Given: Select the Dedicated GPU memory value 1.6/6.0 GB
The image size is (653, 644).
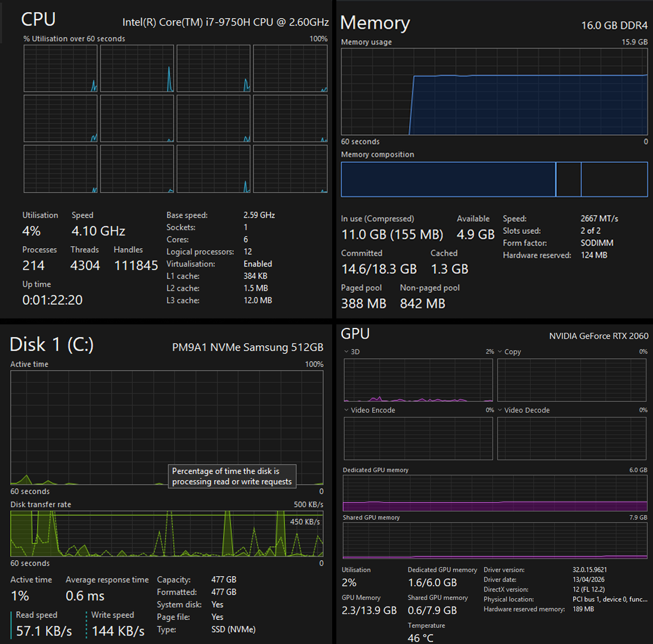Looking at the screenshot, I should (x=432, y=583).
